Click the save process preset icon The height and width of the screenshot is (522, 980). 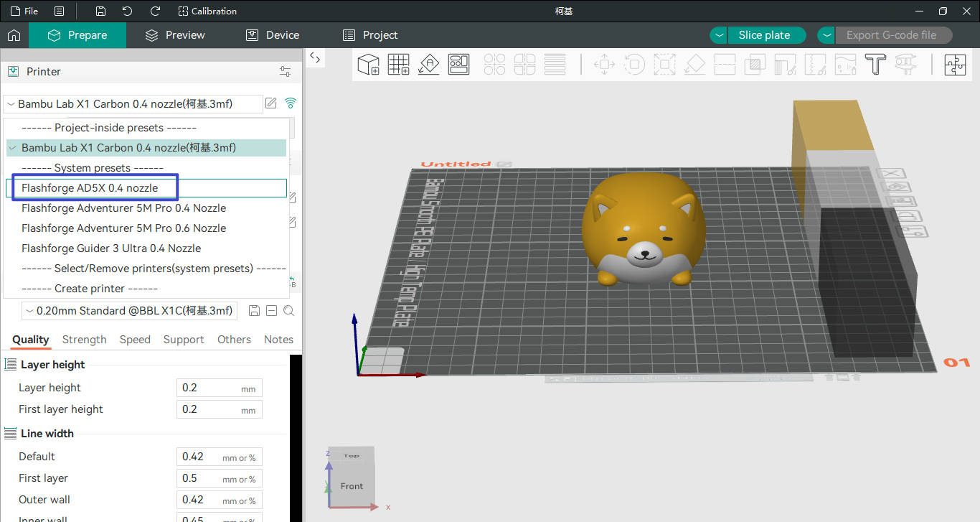tap(254, 311)
